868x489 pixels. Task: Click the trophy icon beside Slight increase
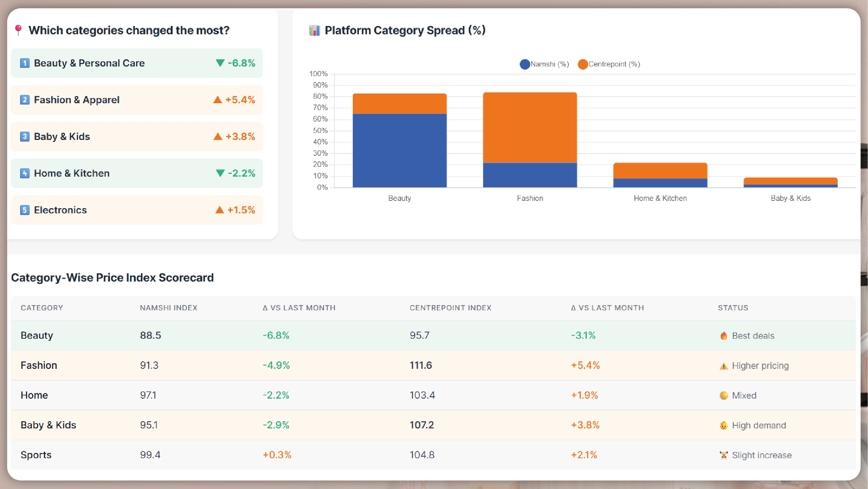(724, 455)
